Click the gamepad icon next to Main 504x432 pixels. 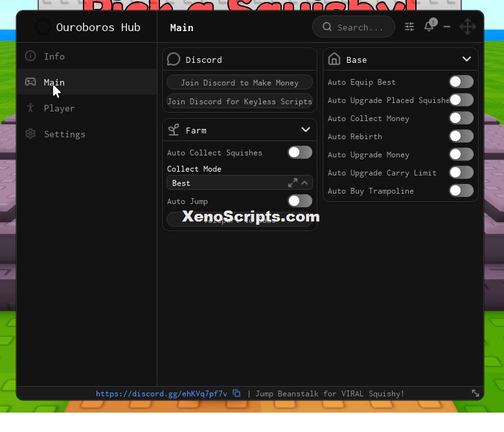(x=30, y=82)
